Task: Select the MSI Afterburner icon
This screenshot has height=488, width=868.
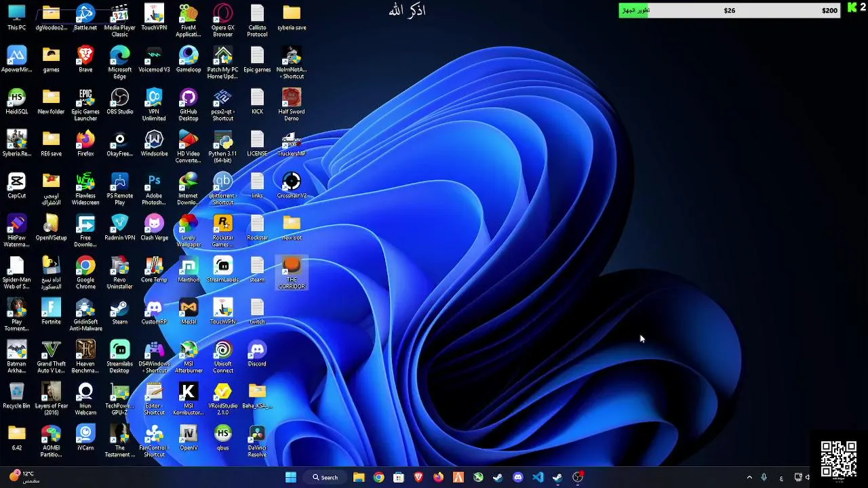Action: pos(189,357)
